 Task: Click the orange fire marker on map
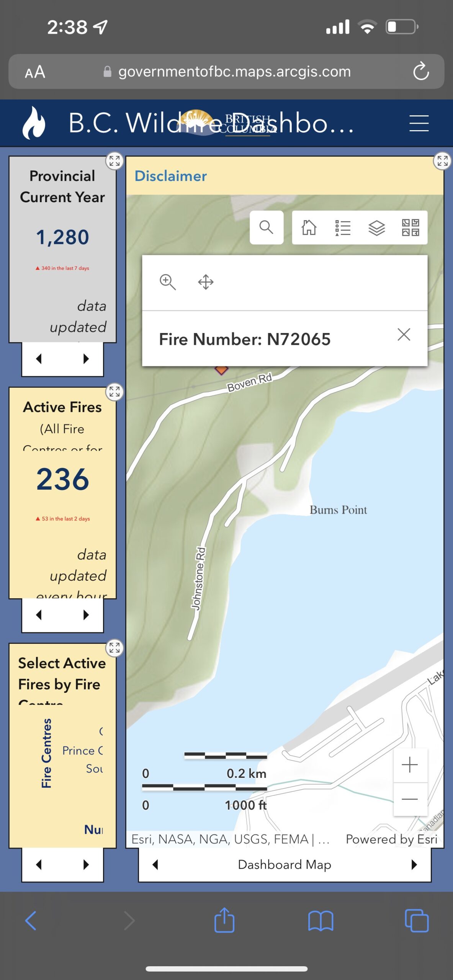221,370
